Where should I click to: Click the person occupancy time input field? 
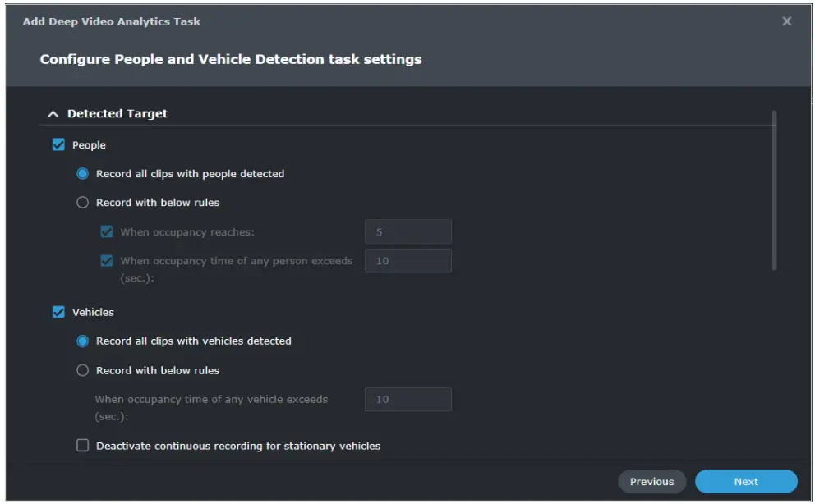click(407, 260)
